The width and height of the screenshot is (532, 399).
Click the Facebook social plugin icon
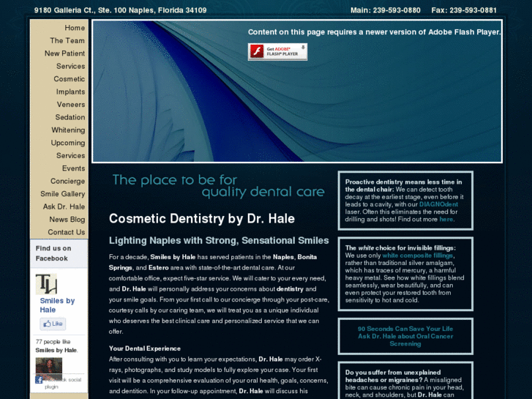[x=39, y=380]
